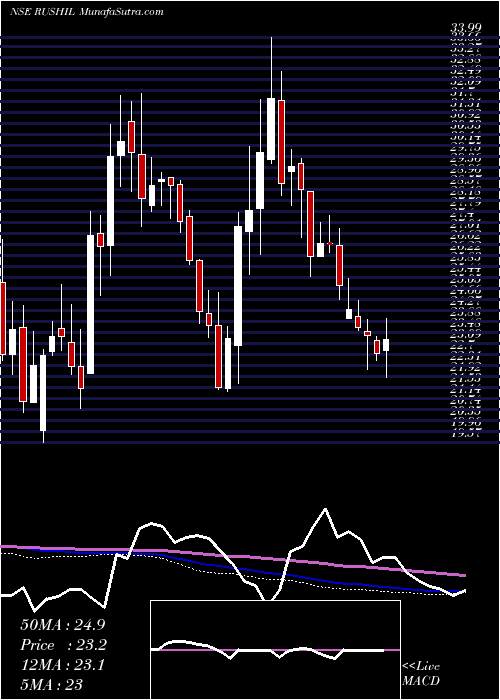Click the NSE RUSHIL MunafaSutra.com title text
This screenshot has width=500, height=700.
tap(86, 12)
